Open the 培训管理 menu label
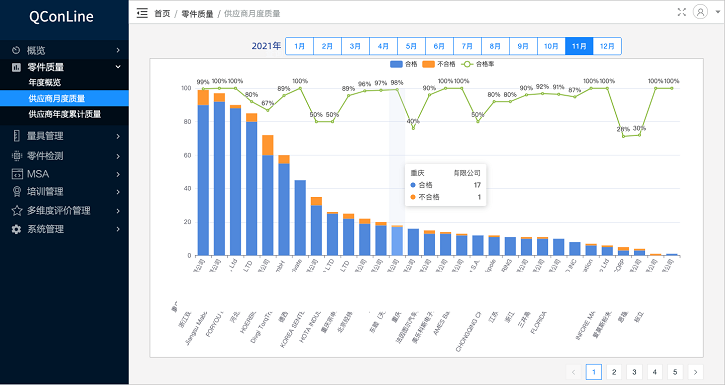 tap(45, 191)
